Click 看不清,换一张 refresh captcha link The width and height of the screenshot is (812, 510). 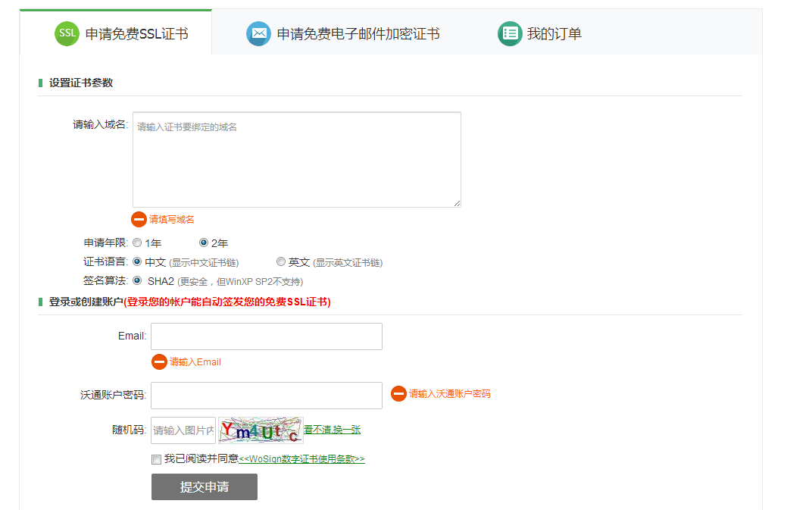coord(333,430)
